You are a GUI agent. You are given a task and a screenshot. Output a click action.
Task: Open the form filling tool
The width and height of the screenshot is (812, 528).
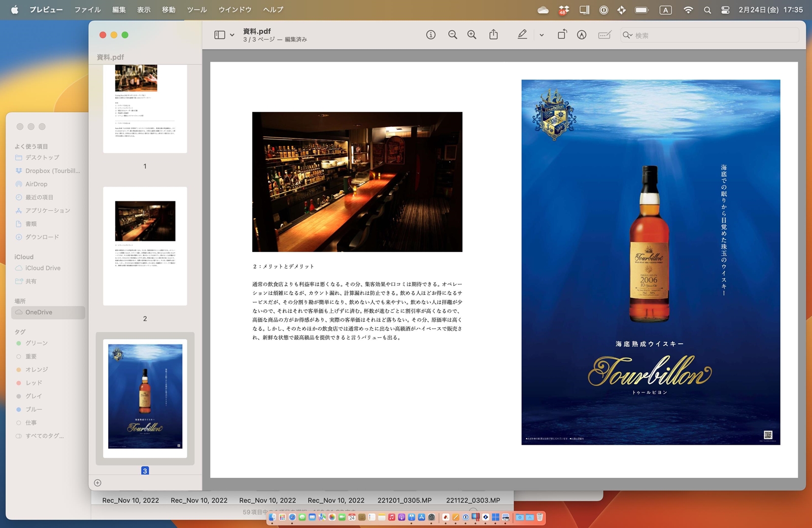point(604,34)
